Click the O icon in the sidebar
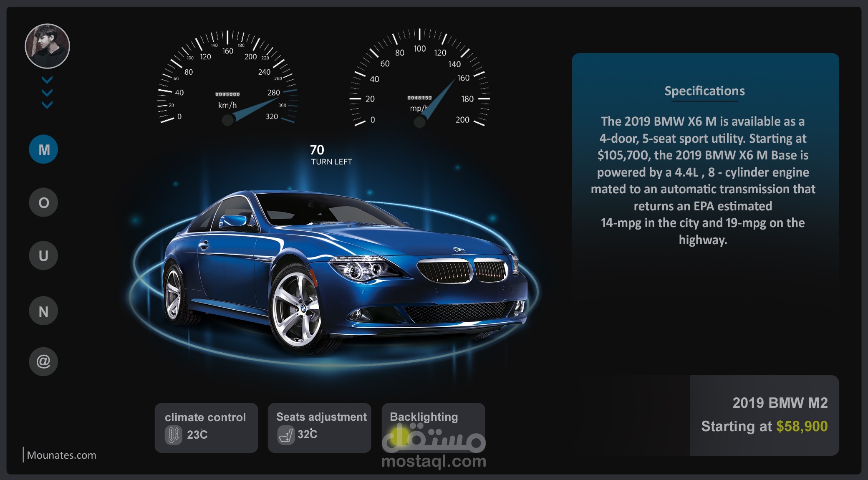868x480 pixels. [x=43, y=202]
